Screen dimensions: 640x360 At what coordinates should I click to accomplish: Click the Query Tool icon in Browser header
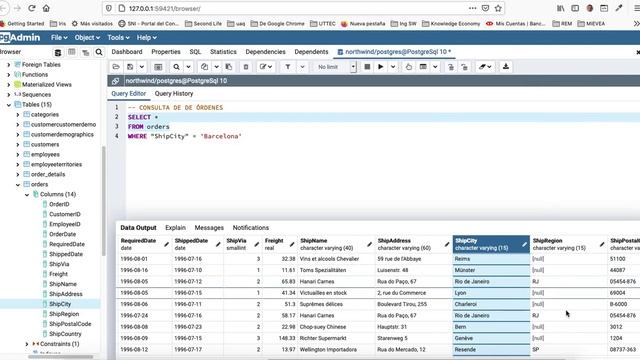[58, 52]
